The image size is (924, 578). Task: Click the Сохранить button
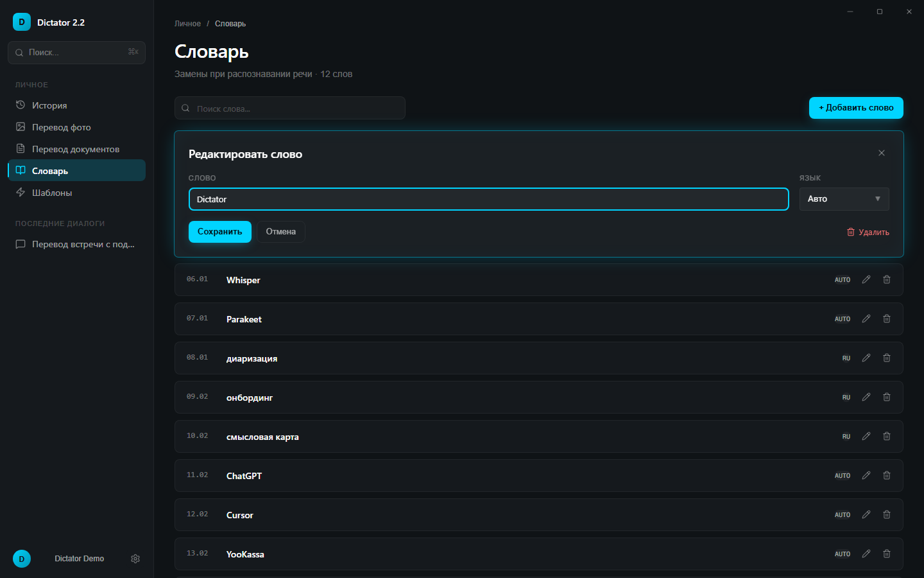coord(220,232)
